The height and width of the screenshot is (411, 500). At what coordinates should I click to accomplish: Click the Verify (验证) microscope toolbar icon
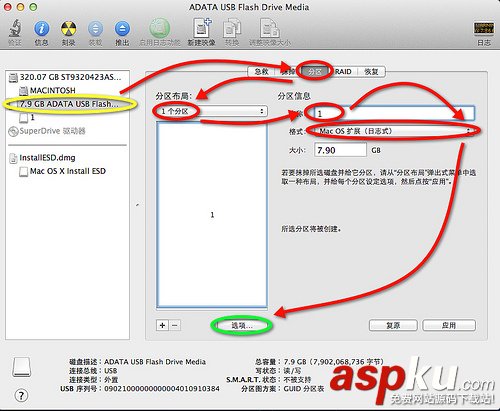[x=15, y=29]
